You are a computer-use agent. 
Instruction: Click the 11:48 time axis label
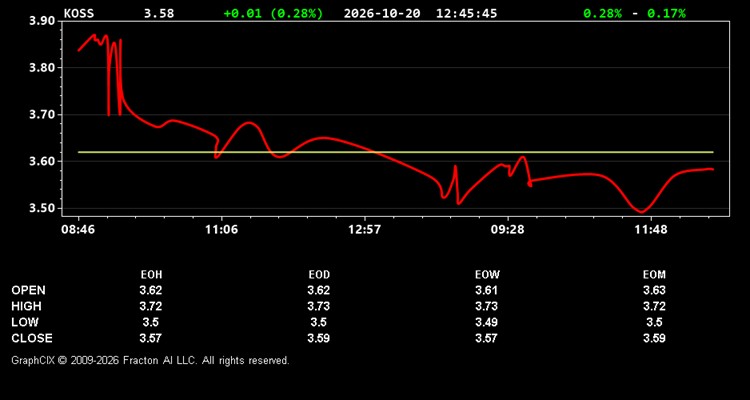[651, 230]
